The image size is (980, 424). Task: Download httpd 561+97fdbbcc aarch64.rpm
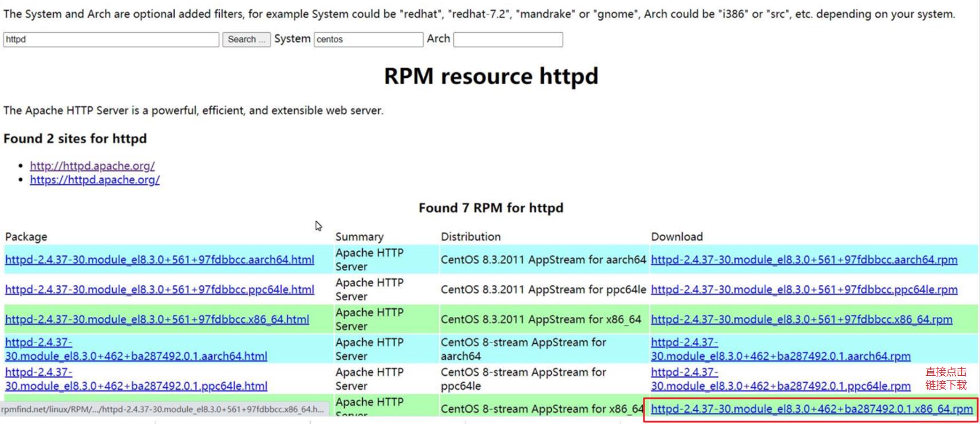[804, 260]
